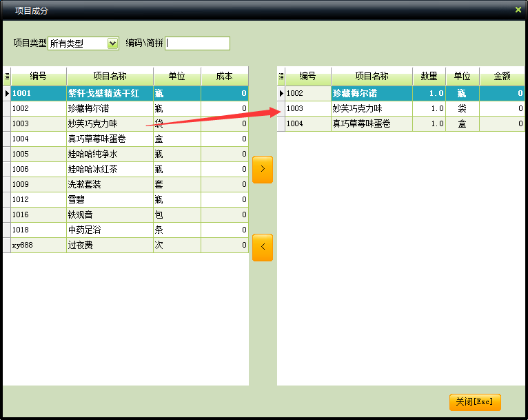This screenshot has width=528, height=420.
Task: Click code cell 1006 in left list
Action: pyautogui.click(x=39, y=169)
